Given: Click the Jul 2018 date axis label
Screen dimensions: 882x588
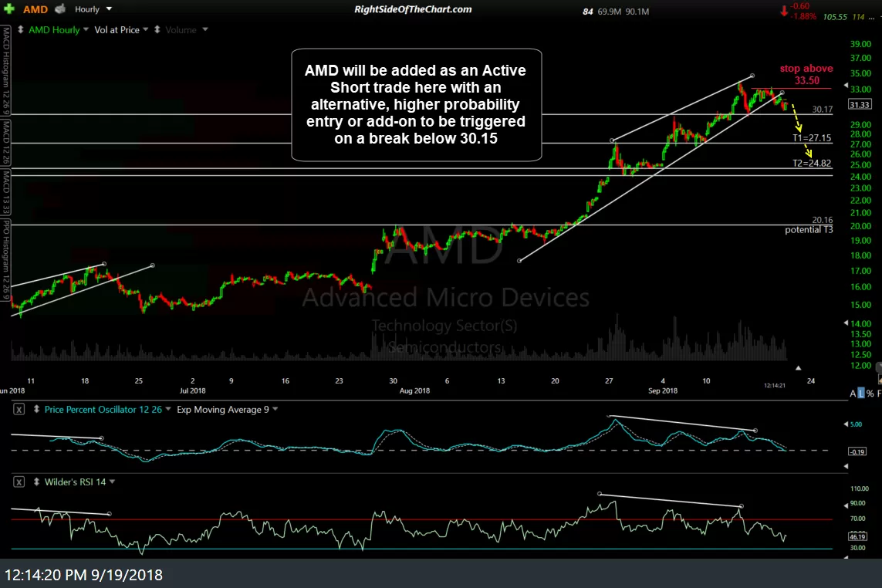Looking at the screenshot, I should point(192,390).
